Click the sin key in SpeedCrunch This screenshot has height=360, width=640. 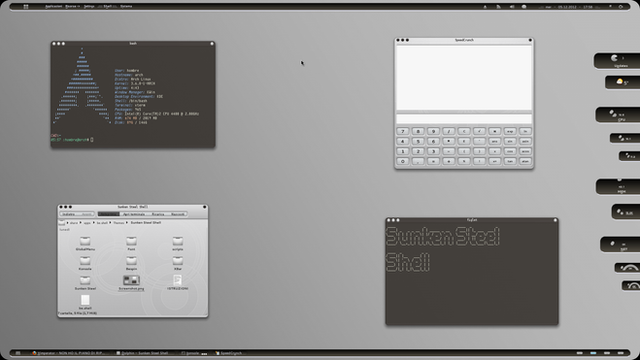[x=510, y=141]
